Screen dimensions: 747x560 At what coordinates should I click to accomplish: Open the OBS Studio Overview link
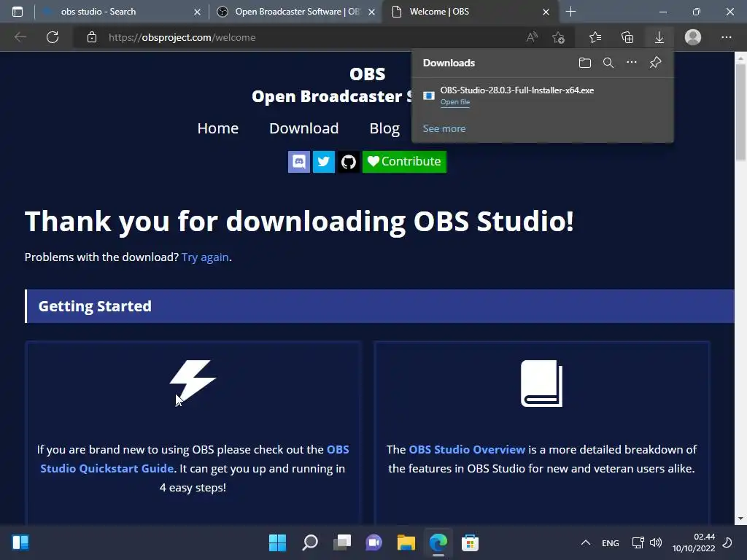(x=467, y=449)
